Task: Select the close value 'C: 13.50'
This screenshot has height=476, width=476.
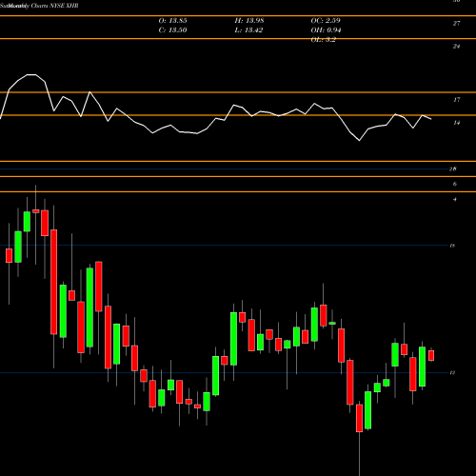Action: click(x=172, y=30)
